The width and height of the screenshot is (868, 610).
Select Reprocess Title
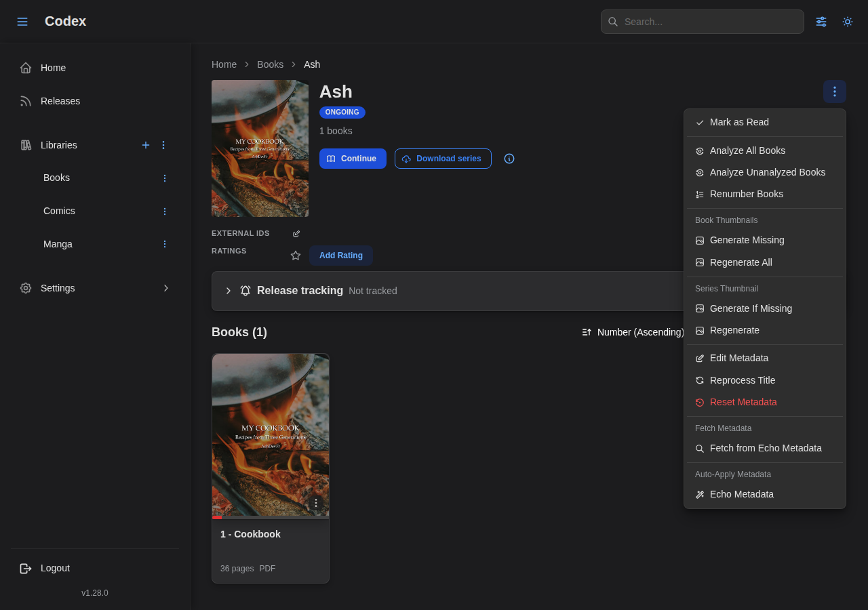click(765, 380)
